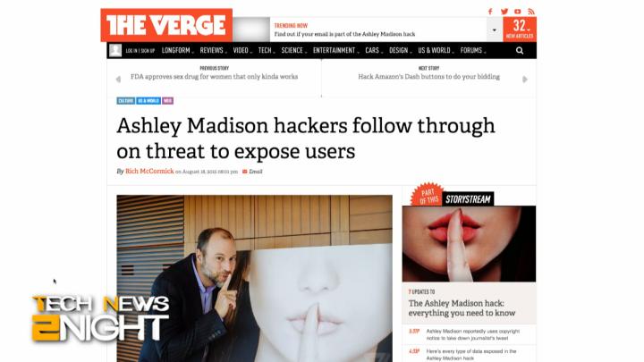The width and height of the screenshot is (644, 362).
Task: Click the user avatar icon
Action: pos(115,50)
